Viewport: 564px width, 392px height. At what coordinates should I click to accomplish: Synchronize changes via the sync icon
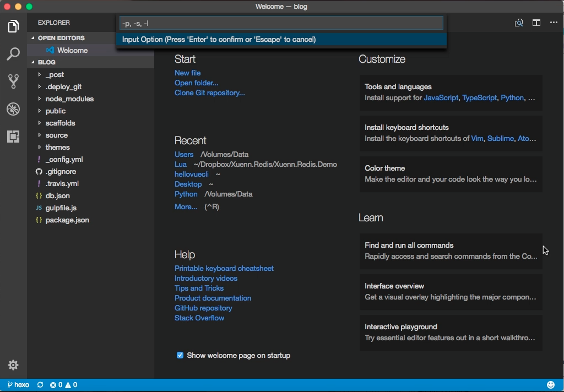click(x=40, y=385)
